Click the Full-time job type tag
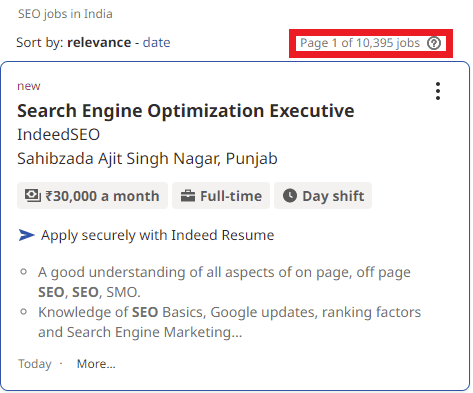 coord(221,196)
